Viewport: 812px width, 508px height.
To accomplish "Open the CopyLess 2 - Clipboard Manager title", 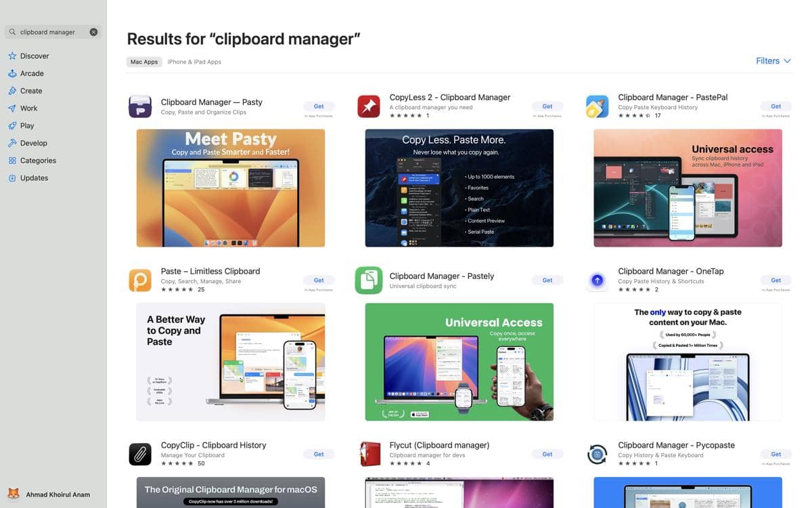I will click(450, 98).
